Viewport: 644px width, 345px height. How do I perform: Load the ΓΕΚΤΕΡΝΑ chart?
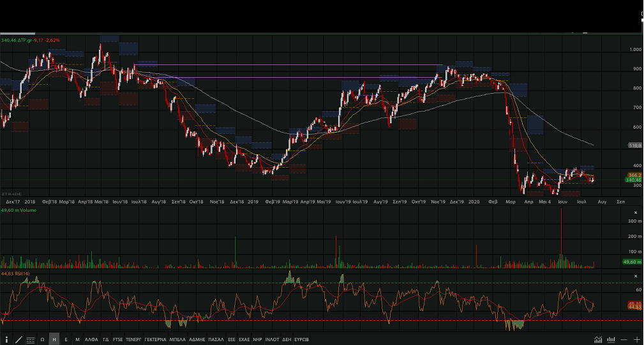155,339
